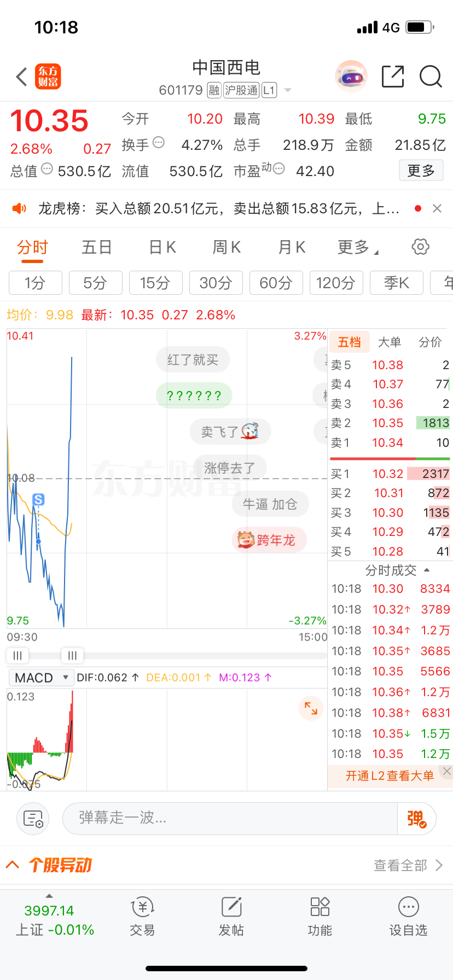Switch to the 分时 tab
The width and height of the screenshot is (453, 980).
pyautogui.click(x=32, y=247)
